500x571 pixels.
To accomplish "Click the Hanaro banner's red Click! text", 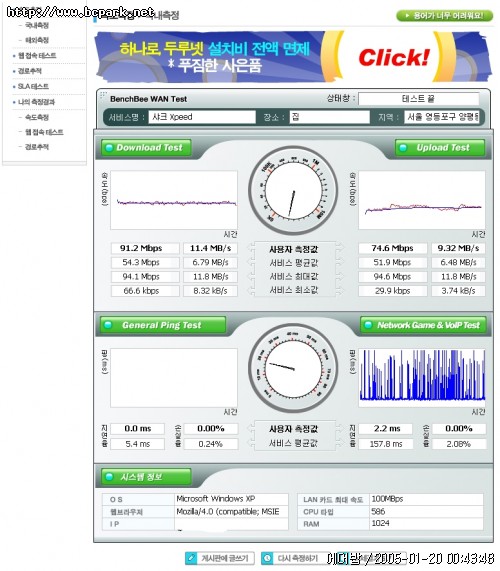I will tap(394, 57).
